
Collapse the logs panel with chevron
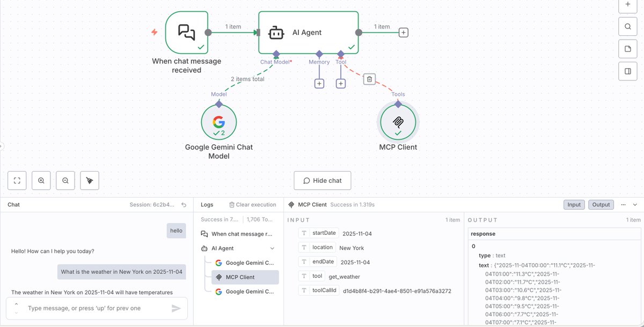point(635,205)
